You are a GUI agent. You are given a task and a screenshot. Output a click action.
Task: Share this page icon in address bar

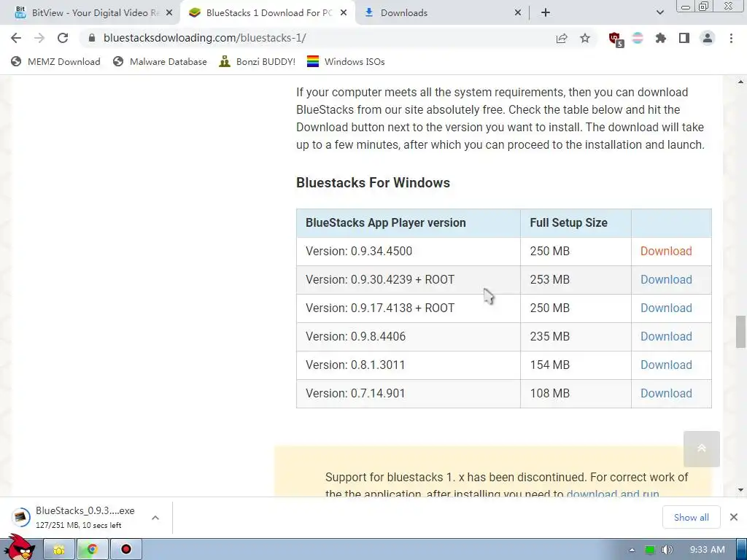[x=562, y=38]
